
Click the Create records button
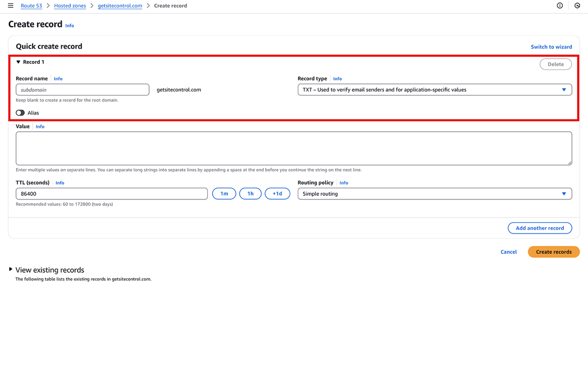(554, 252)
